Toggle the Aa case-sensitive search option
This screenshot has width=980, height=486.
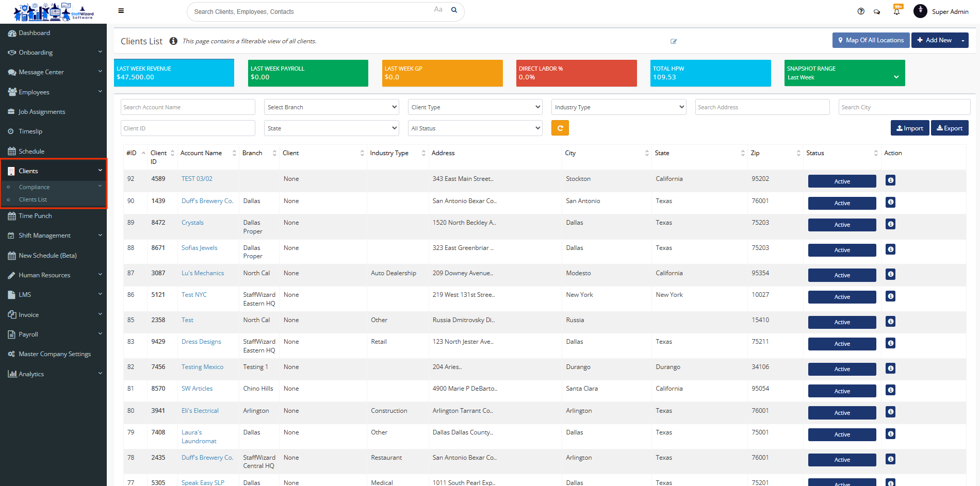(438, 9)
